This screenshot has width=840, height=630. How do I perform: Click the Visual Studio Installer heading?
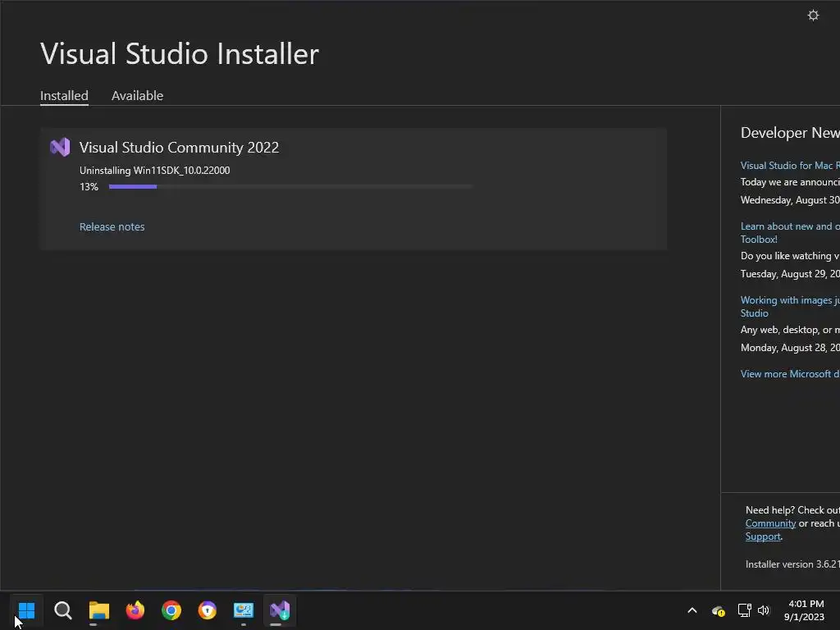[x=180, y=53]
